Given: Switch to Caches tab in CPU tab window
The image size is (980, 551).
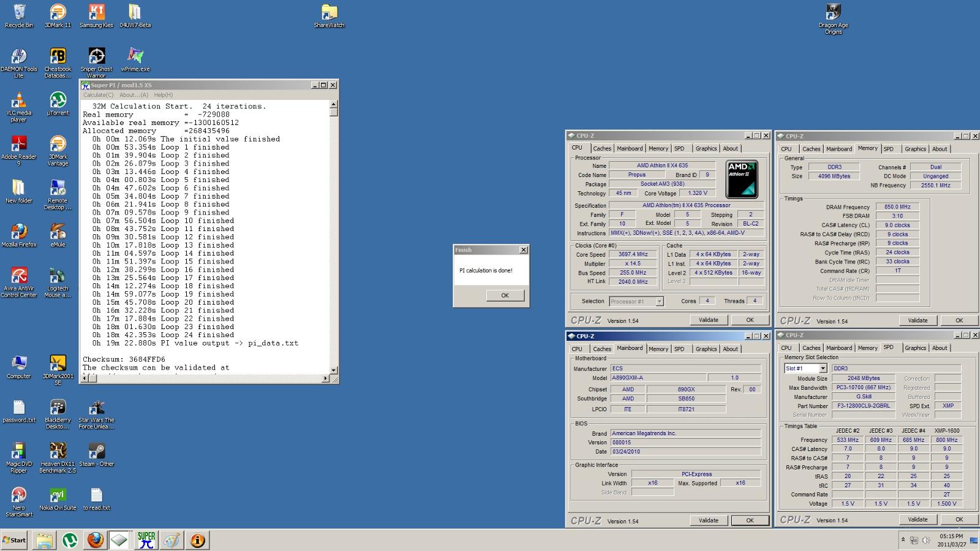Looking at the screenshot, I should [x=602, y=148].
